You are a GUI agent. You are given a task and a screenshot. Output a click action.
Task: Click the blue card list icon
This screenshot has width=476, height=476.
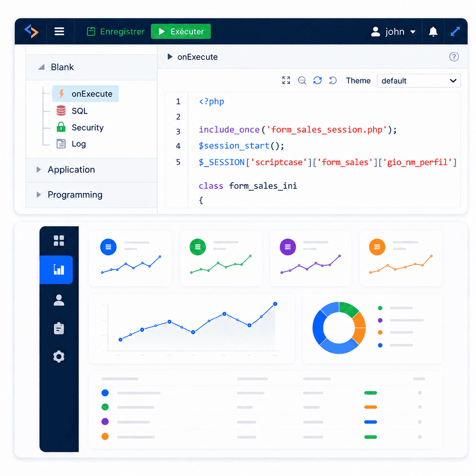[x=108, y=247]
